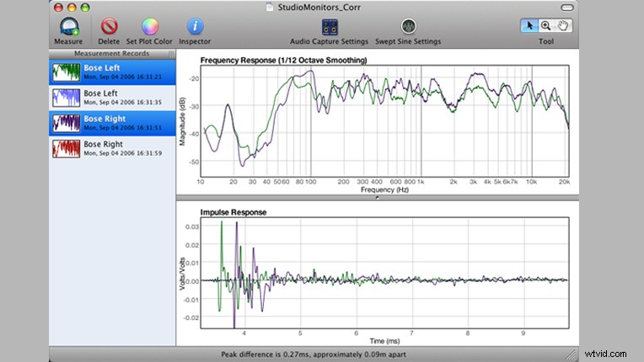The height and width of the screenshot is (362, 644).
Task: Select Bose Right 16:31:59 record
Action: tap(113, 148)
